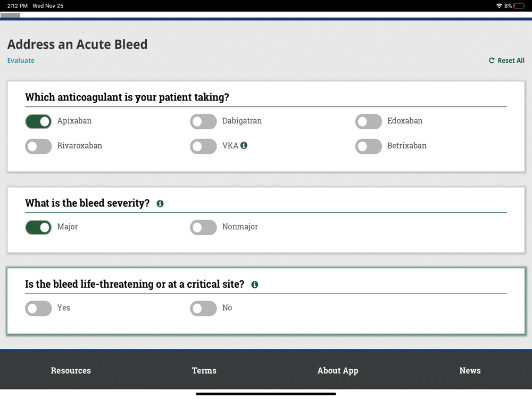Select Nonmajor bleed severity toggle

(x=203, y=228)
